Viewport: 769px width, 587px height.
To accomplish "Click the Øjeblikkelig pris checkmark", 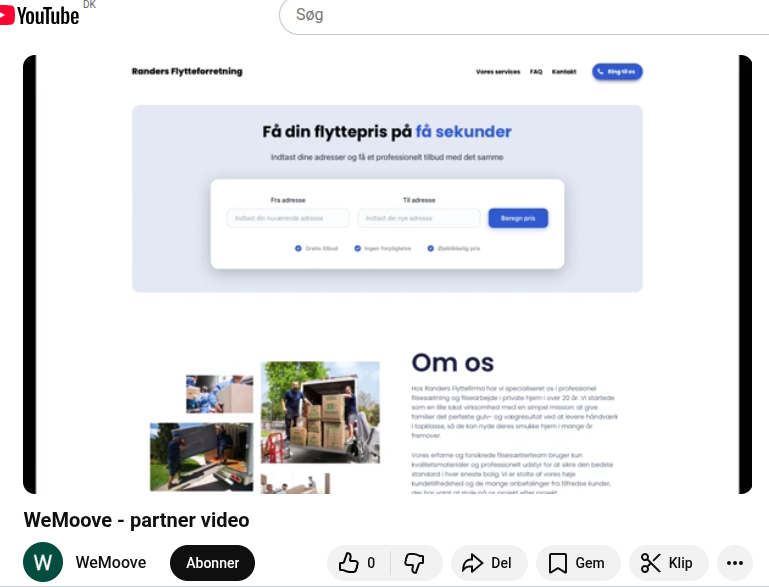I will (x=430, y=248).
